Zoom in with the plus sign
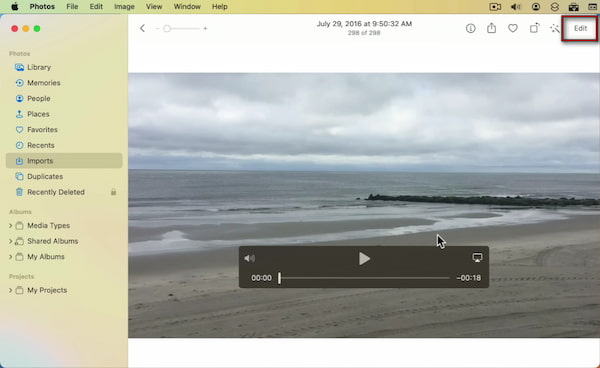This screenshot has width=600, height=368. click(x=205, y=29)
